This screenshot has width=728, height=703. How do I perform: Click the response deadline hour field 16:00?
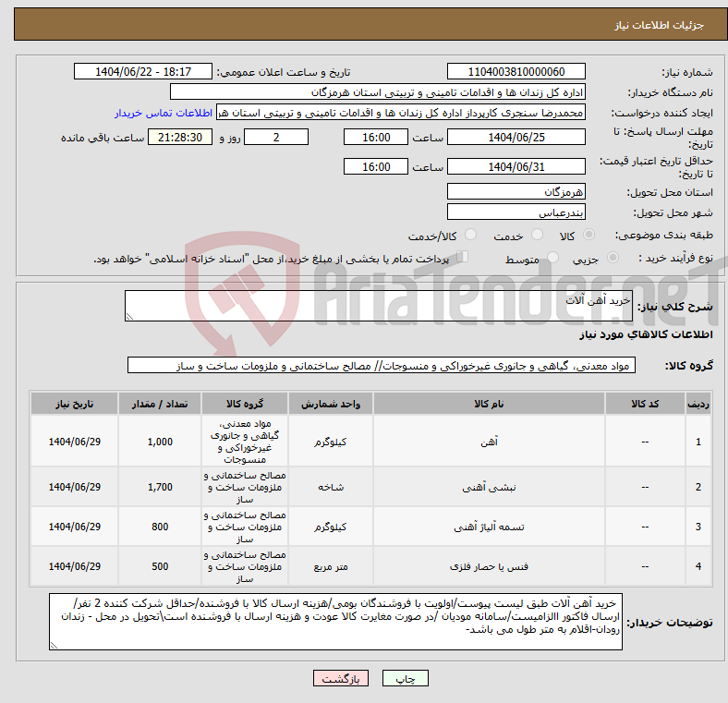pos(376,138)
